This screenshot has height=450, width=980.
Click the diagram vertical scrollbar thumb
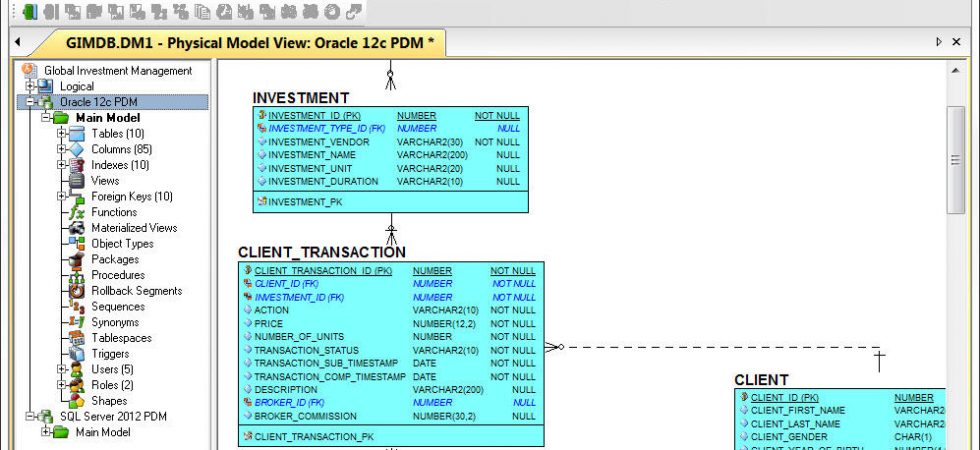955,159
